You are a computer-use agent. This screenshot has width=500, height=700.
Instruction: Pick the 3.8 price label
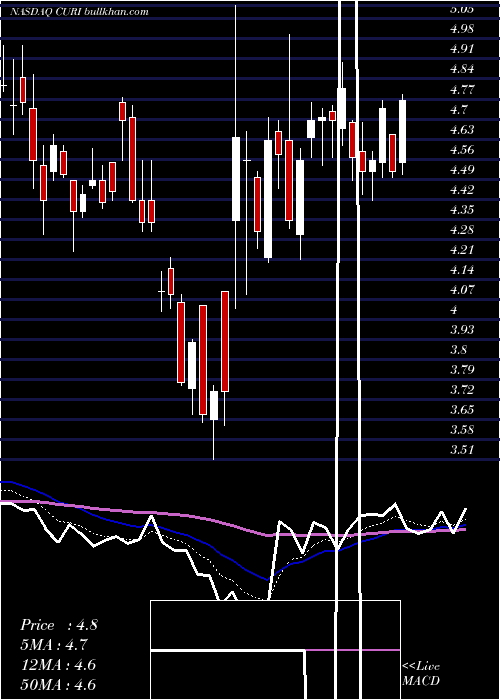pos(459,350)
